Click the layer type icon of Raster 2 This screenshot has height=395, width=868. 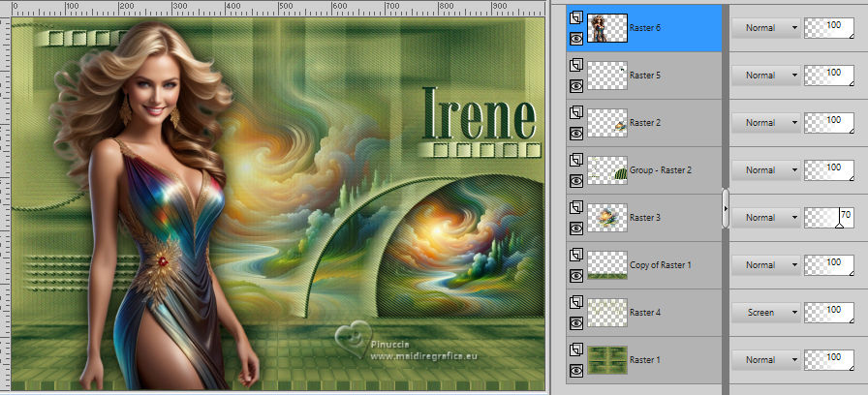[576, 113]
